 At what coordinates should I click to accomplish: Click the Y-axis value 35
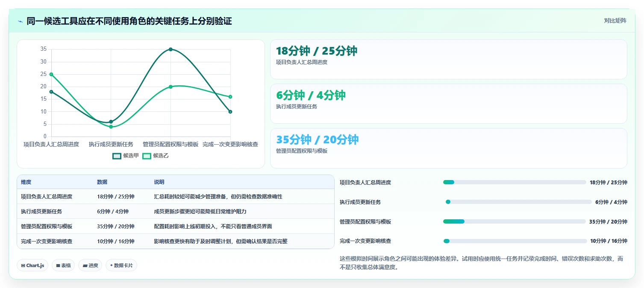tap(43, 49)
